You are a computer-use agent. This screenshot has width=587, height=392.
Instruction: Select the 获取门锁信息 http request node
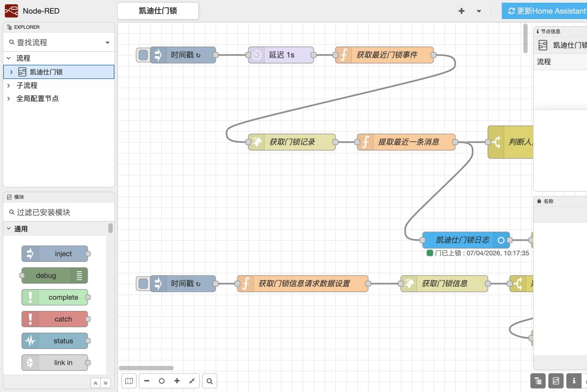(444, 284)
